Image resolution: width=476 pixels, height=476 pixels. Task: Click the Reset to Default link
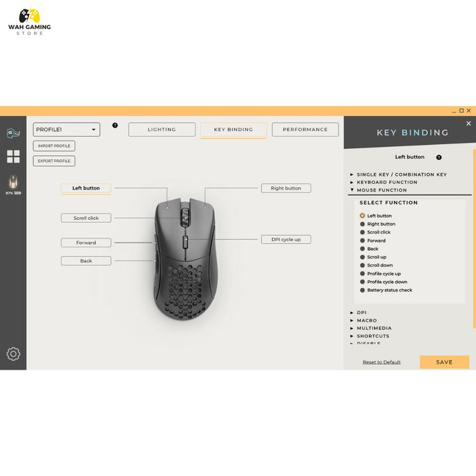(381, 362)
